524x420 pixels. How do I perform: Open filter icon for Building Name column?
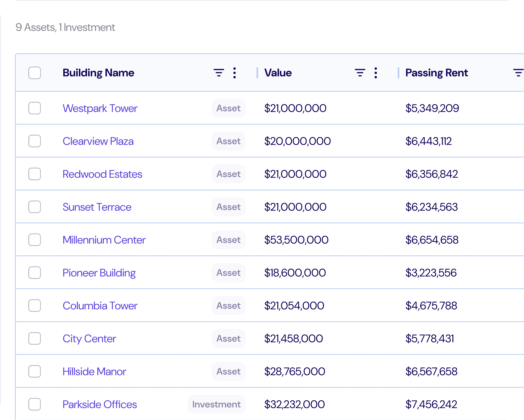[x=218, y=73]
